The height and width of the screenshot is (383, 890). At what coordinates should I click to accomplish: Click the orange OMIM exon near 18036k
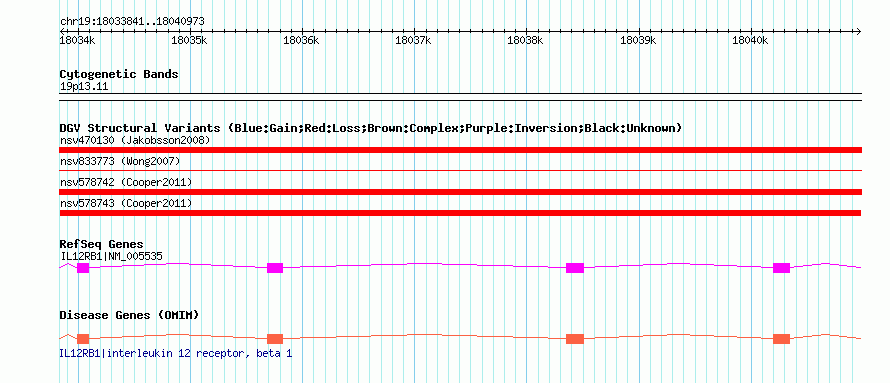(x=275, y=339)
